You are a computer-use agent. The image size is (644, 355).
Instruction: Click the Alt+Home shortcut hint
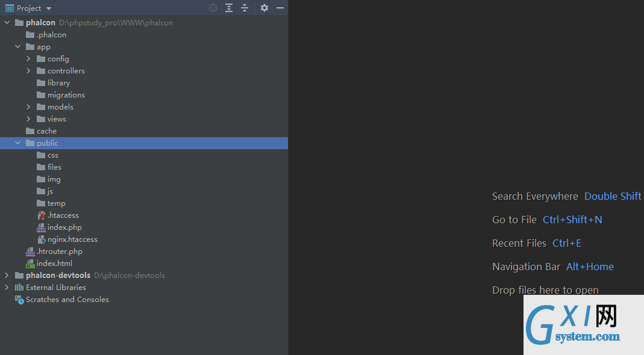[590, 267]
